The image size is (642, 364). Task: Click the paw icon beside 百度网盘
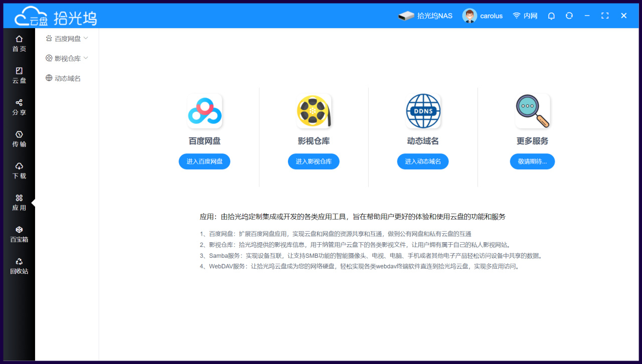click(x=49, y=38)
